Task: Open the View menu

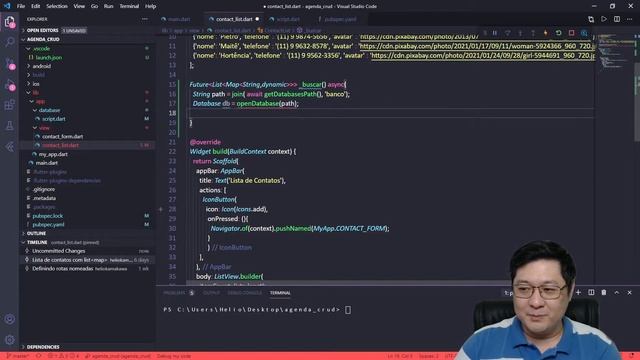Action: (x=79, y=6)
